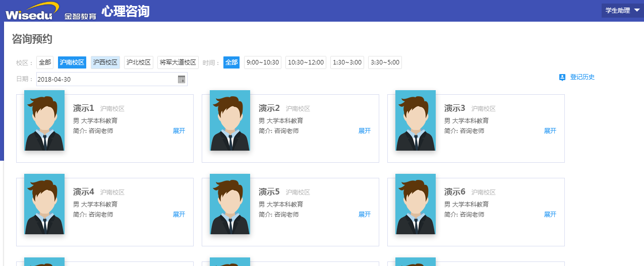
Task: Click 演示1 avatar photo
Action: [x=44, y=120]
